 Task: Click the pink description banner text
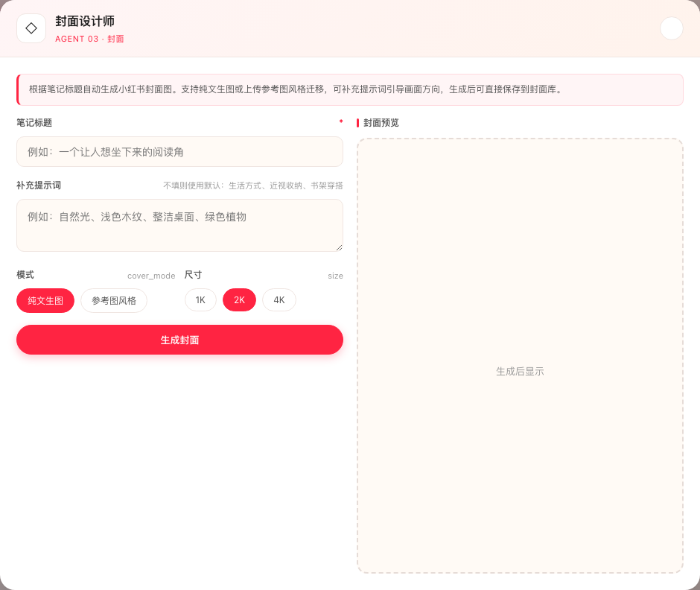tap(296, 89)
